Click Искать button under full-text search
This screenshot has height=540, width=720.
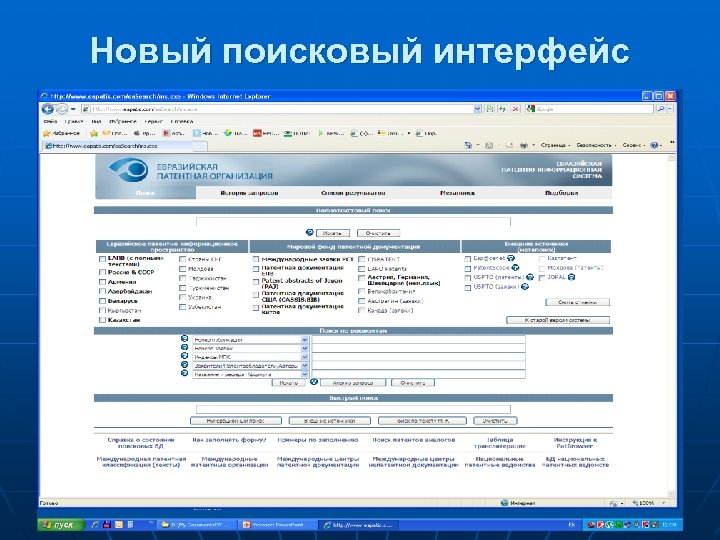click(332, 233)
